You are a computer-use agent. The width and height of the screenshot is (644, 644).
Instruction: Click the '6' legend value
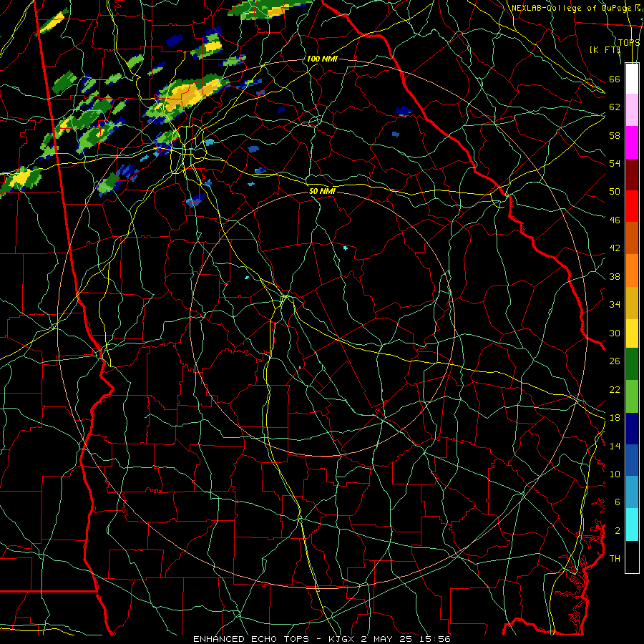click(618, 502)
